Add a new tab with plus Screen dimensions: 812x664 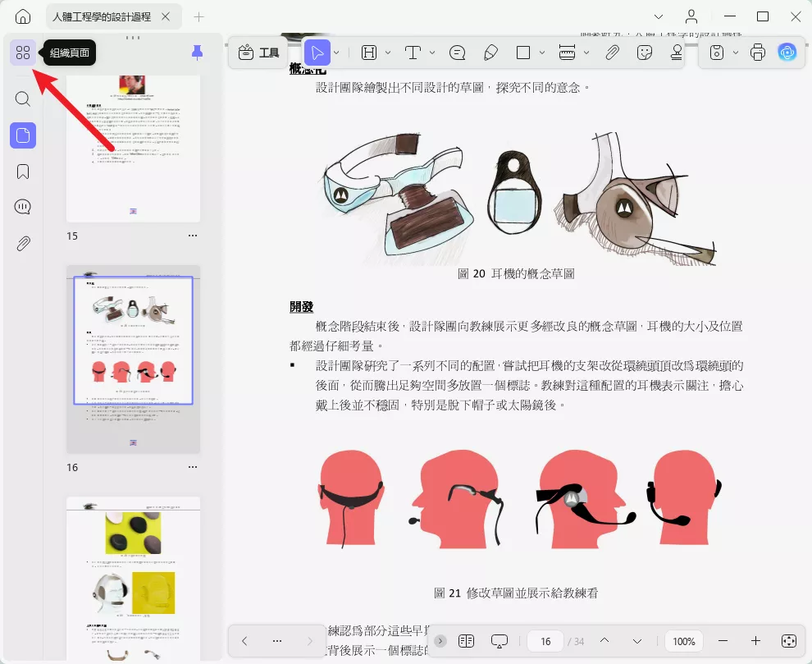click(198, 17)
